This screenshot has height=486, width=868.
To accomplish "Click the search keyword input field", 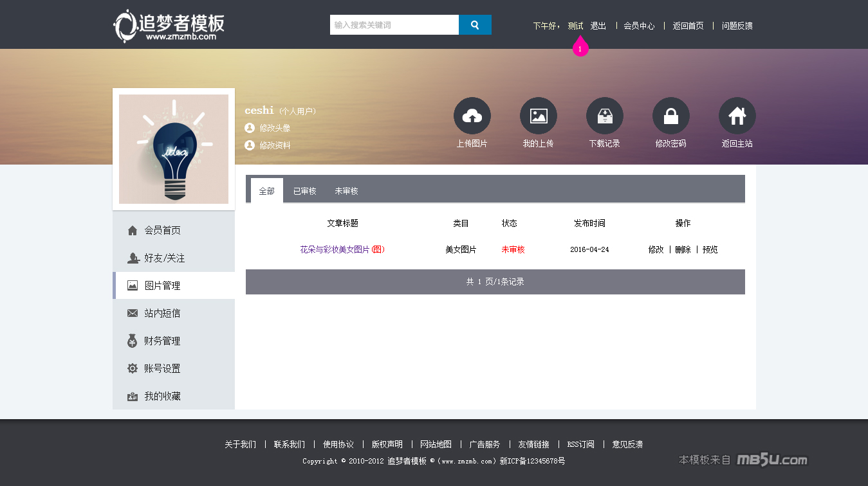I will pos(394,25).
